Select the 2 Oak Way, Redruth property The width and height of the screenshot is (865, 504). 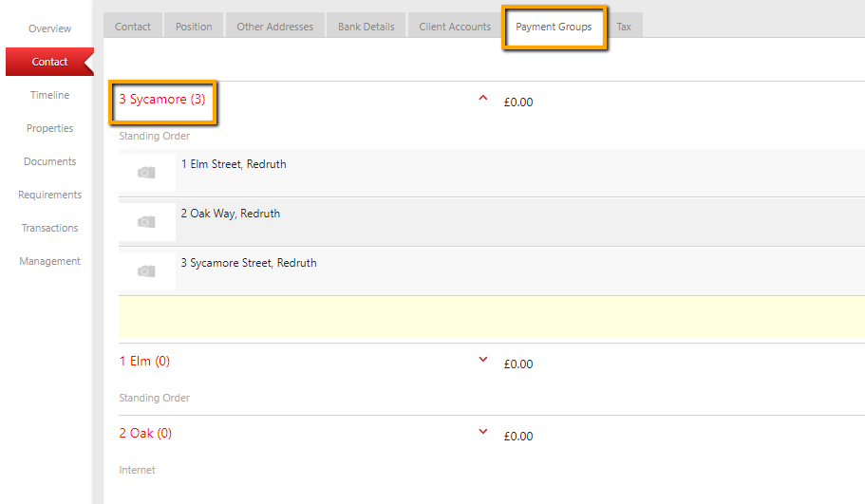point(231,214)
